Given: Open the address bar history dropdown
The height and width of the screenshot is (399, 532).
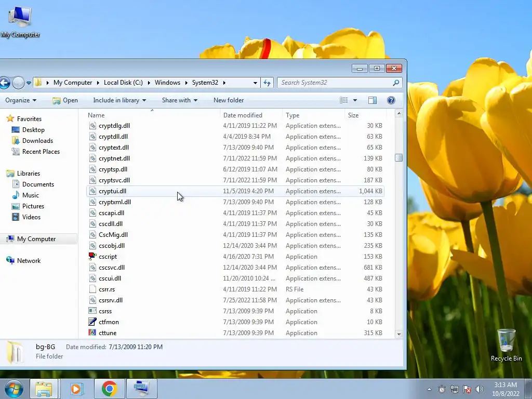Looking at the screenshot, I should (x=255, y=83).
